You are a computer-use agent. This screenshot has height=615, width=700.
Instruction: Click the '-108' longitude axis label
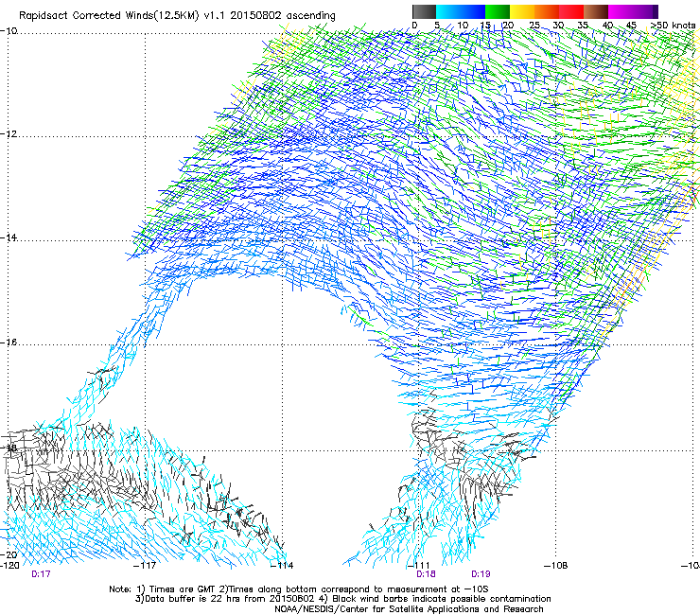pos(556,566)
